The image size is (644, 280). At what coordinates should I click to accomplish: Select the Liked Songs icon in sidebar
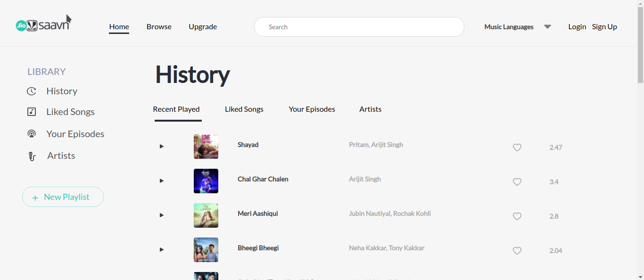(x=32, y=111)
